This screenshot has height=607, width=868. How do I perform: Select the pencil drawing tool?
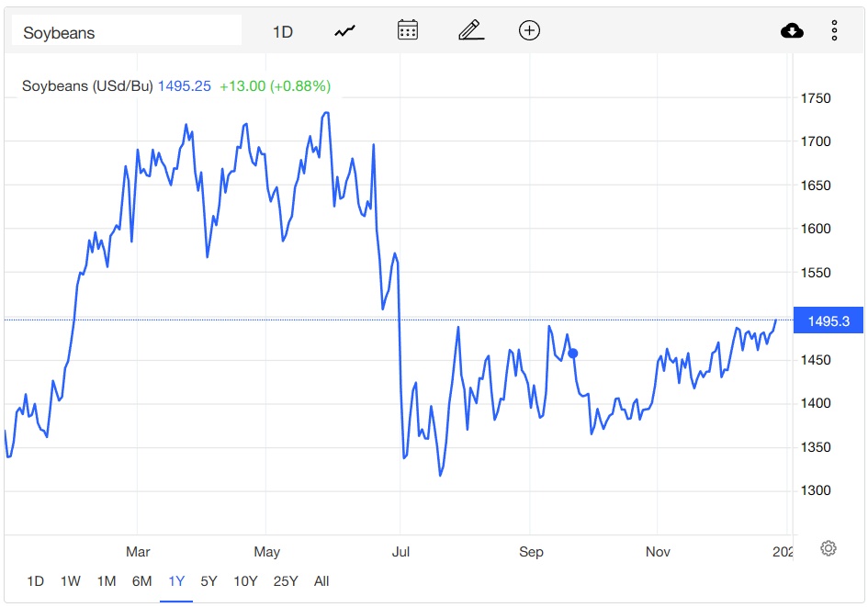coord(470,31)
